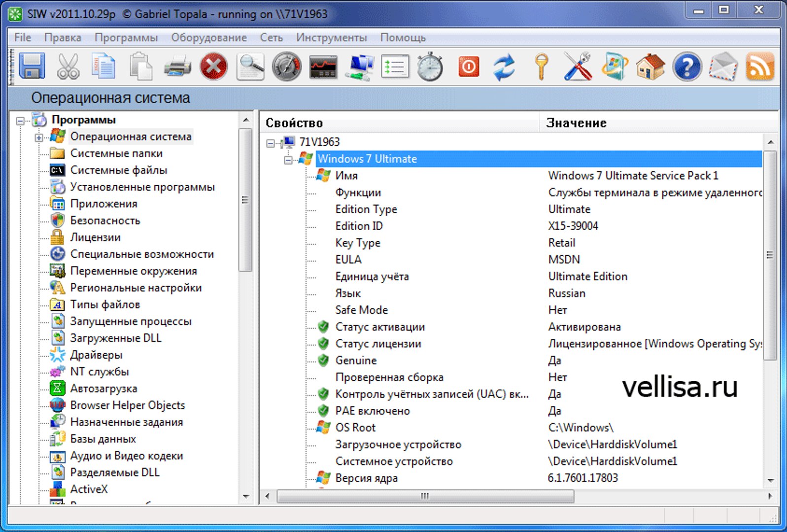The width and height of the screenshot is (787, 532).
Task: Click the red X stop toolbar icon
Action: click(x=214, y=66)
